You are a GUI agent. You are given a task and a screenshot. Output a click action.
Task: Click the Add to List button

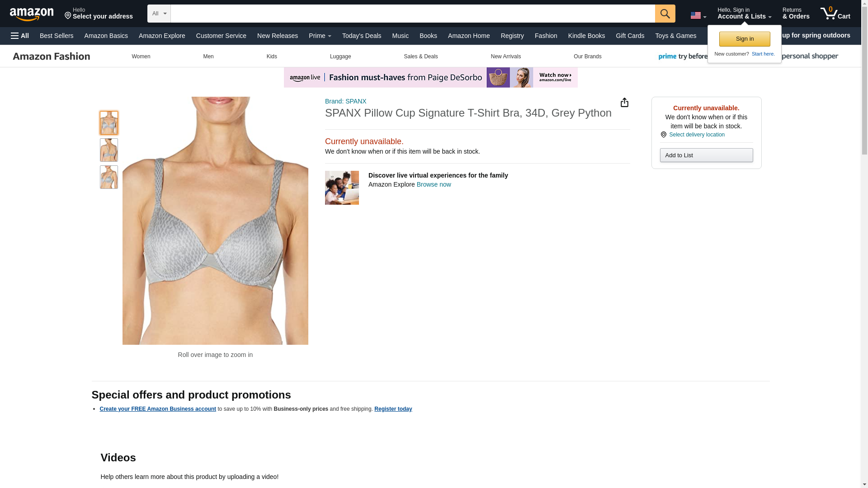coord(706,155)
